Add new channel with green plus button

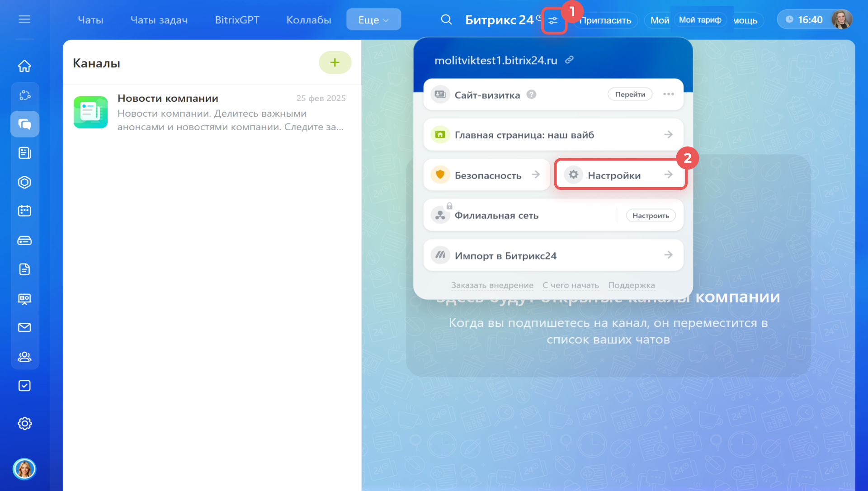pyautogui.click(x=335, y=62)
